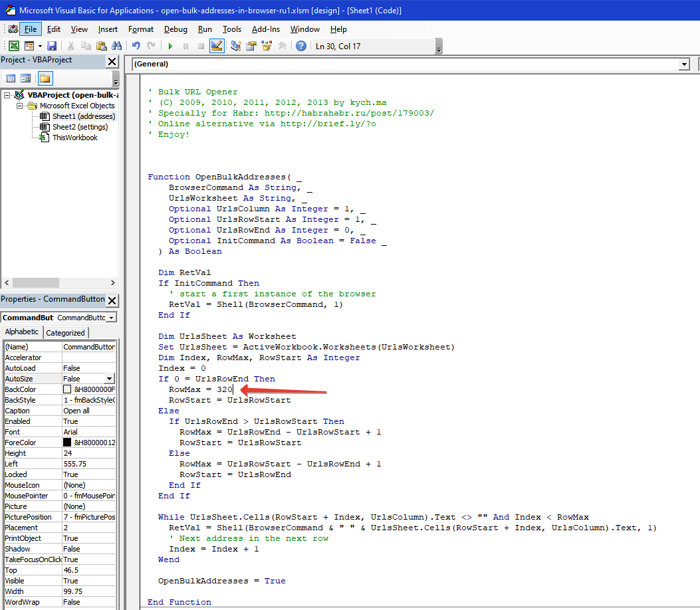
Task: Save the workbook with the floppy disk icon
Action: tap(51, 46)
